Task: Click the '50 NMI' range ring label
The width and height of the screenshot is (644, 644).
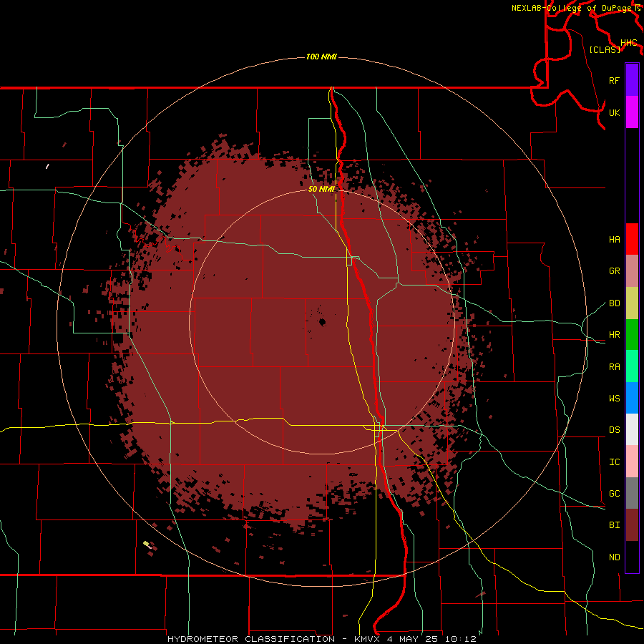Action: (321, 189)
